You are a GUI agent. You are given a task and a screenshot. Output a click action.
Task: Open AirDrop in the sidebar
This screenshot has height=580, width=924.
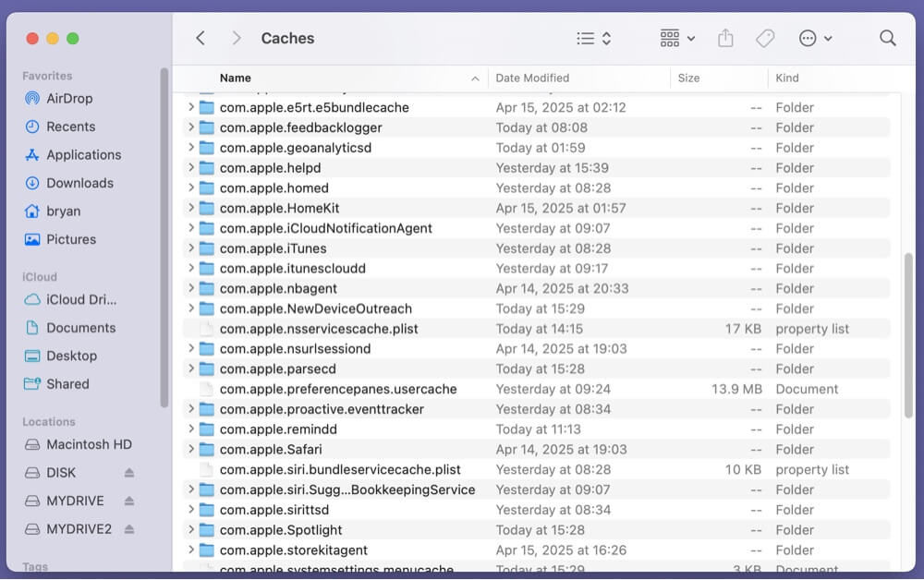69,98
